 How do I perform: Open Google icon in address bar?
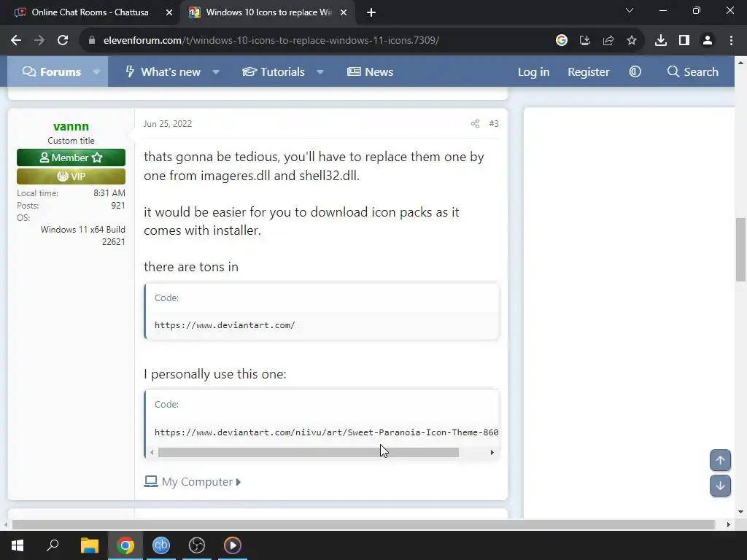(562, 41)
